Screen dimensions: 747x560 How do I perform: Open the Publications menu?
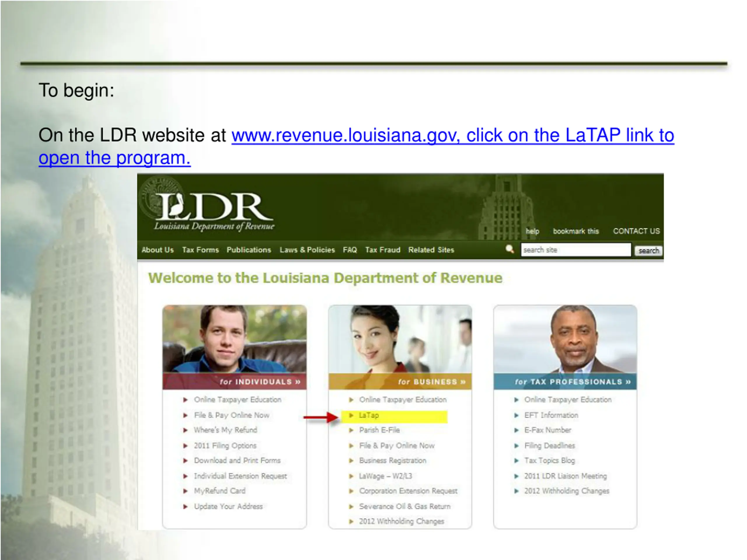tap(249, 250)
